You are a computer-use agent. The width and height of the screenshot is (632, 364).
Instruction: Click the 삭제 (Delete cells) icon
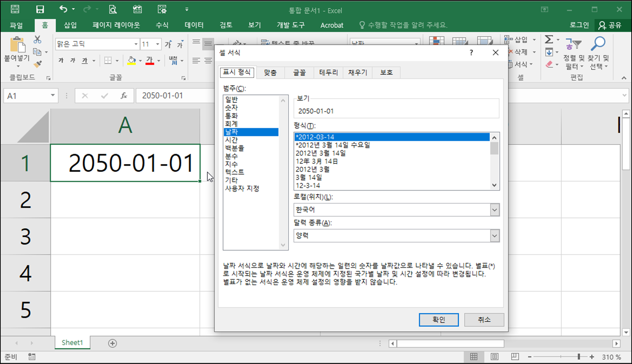pyautogui.click(x=510, y=52)
